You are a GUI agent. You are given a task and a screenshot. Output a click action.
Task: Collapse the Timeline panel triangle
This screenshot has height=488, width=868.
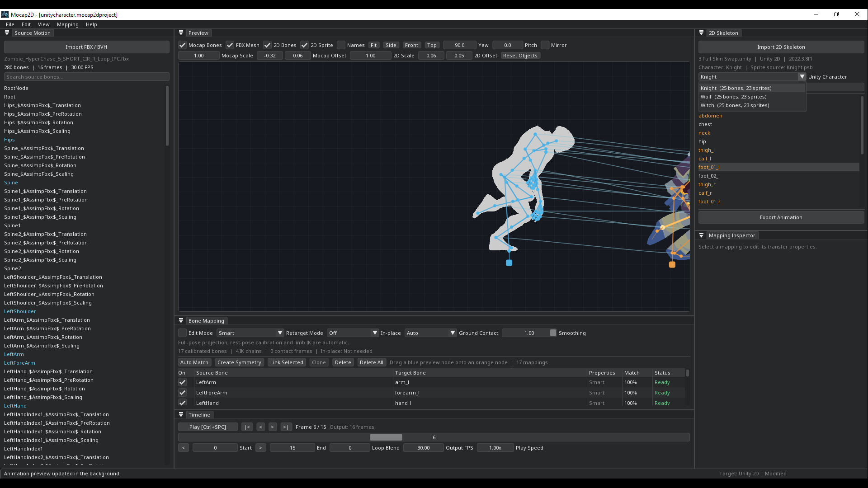[181, 415]
